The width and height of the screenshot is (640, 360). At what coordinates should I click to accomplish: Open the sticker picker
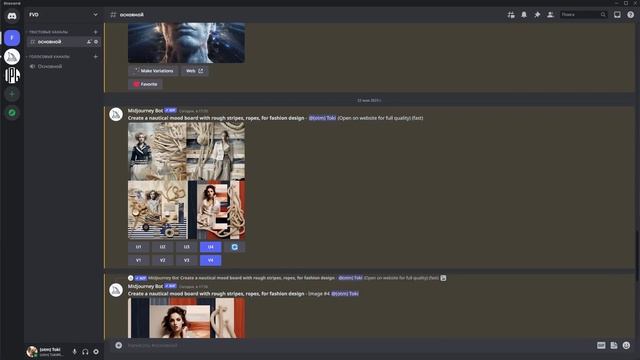pos(614,345)
